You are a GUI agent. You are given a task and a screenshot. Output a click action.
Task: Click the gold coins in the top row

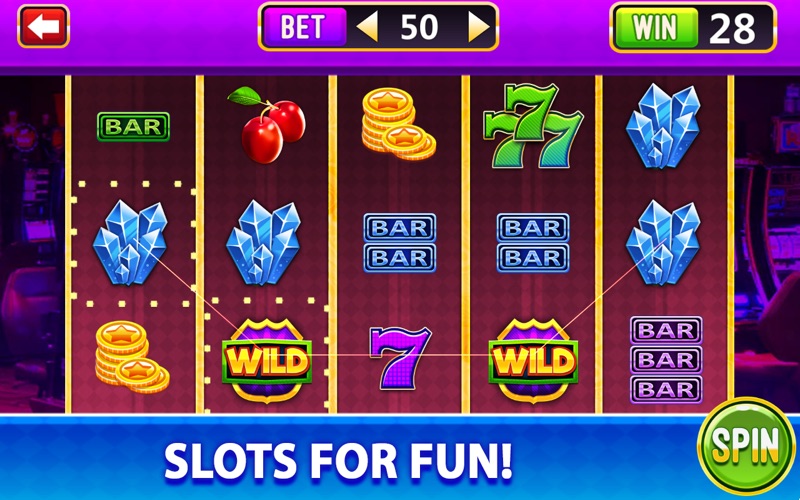click(x=398, y=124)
